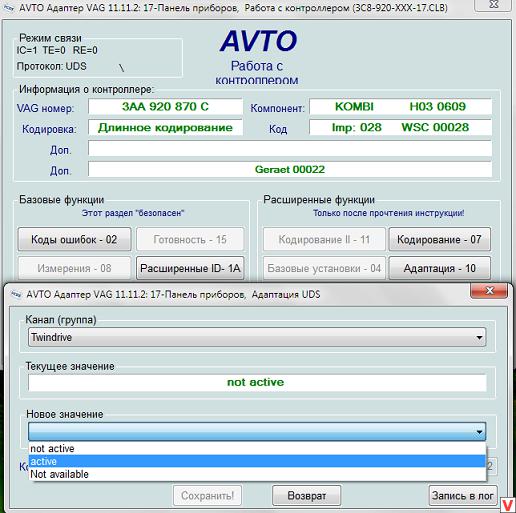The image size is (516, 513).
Task: Collapse the Новое значение dropdown arrow
Action: [479, 432]
